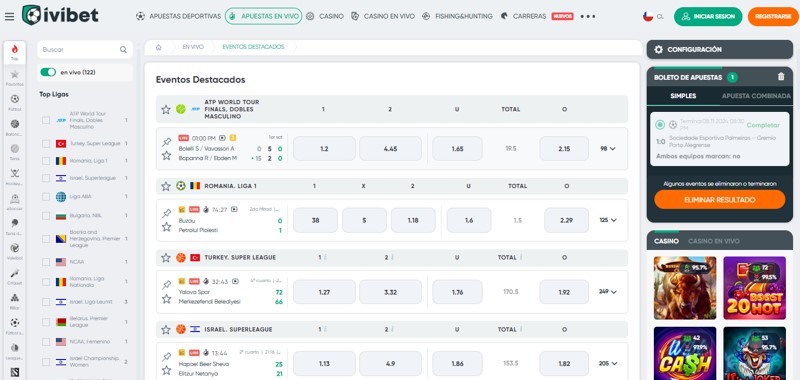Favorite ATP World Tour Finals league star

[166, 109]
